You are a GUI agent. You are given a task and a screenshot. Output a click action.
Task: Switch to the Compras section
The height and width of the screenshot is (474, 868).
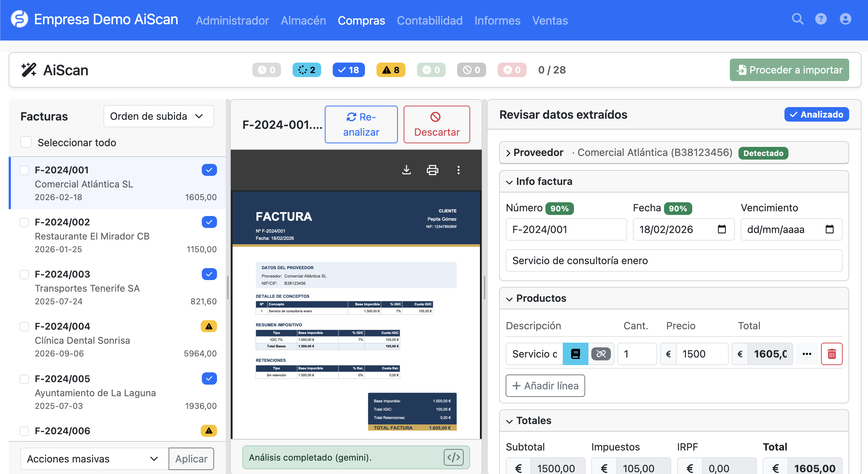point(361,21)
